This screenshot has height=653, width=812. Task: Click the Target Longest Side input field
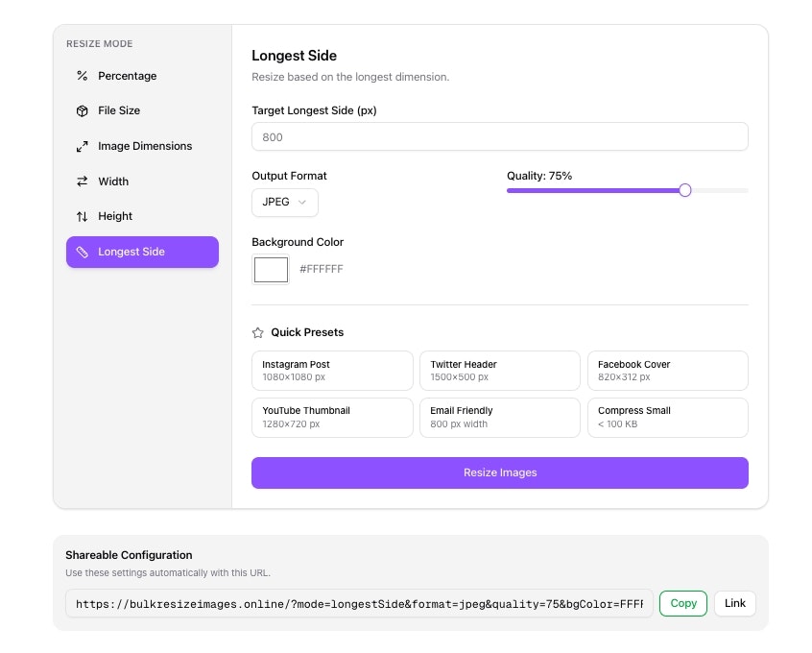500,136
